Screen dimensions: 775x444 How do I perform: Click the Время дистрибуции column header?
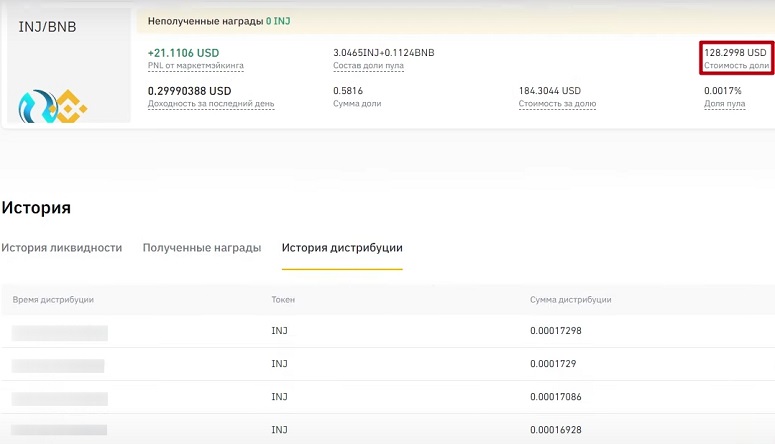pos(53,300)
